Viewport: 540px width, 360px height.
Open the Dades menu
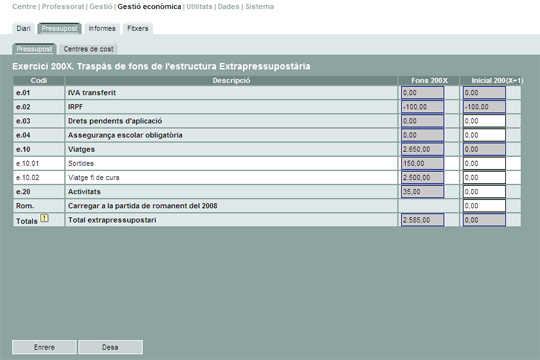pyautogui.click(x=228, y=7)
